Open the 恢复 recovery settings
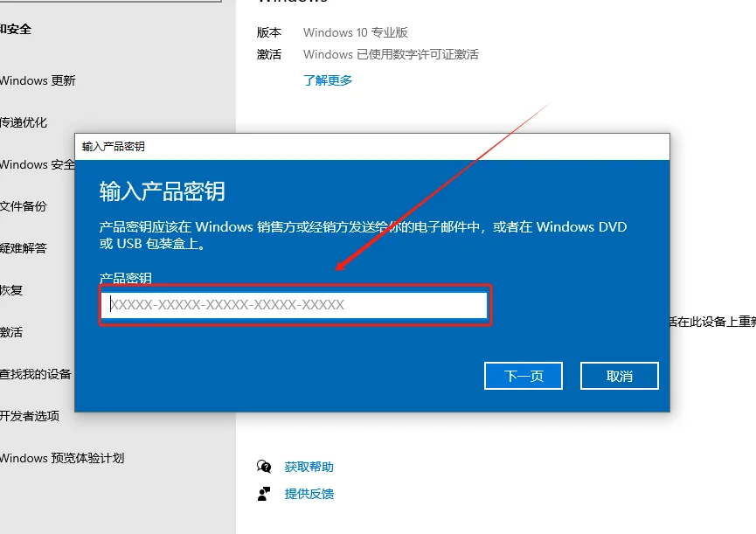756x534 pixels. tap(10, 290)
